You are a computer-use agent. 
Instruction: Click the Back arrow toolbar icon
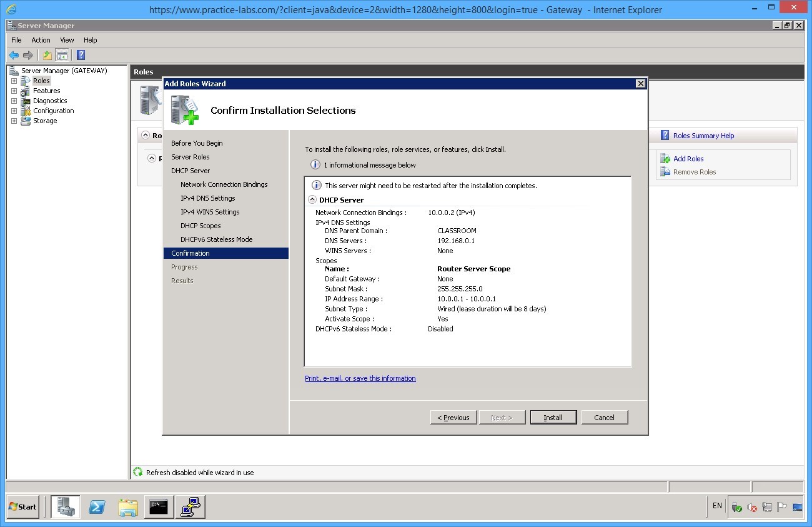[14, 55]
